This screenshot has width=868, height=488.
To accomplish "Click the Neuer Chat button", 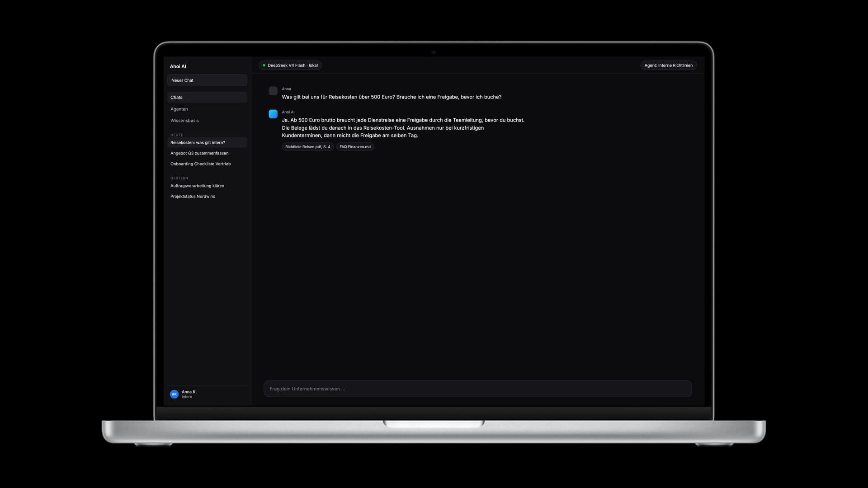I will point(207,80).
